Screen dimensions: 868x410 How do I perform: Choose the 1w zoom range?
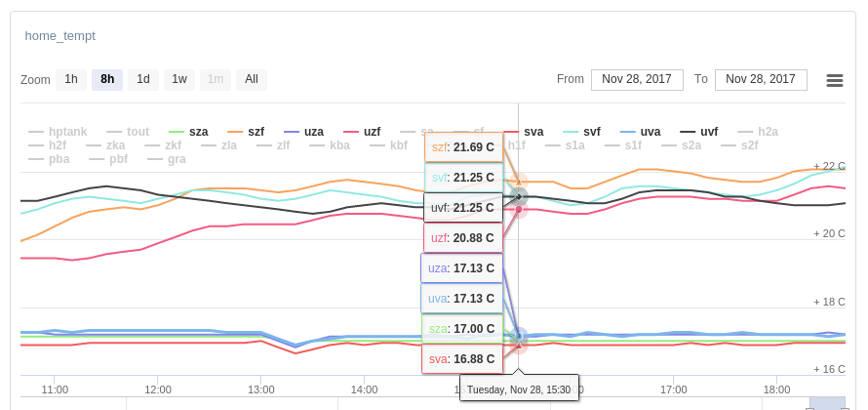point(179,79)
